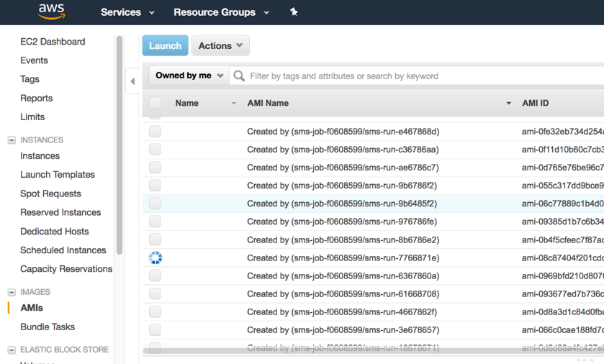The height and width of the screenshot is (364, 604).
Task: Click the sidebar vertical scrollbar
Action: pyautogui.click(x=119, y=145)
